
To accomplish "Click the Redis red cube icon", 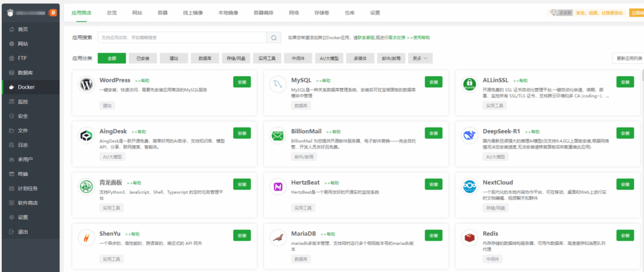I will (x=469, y=238).
